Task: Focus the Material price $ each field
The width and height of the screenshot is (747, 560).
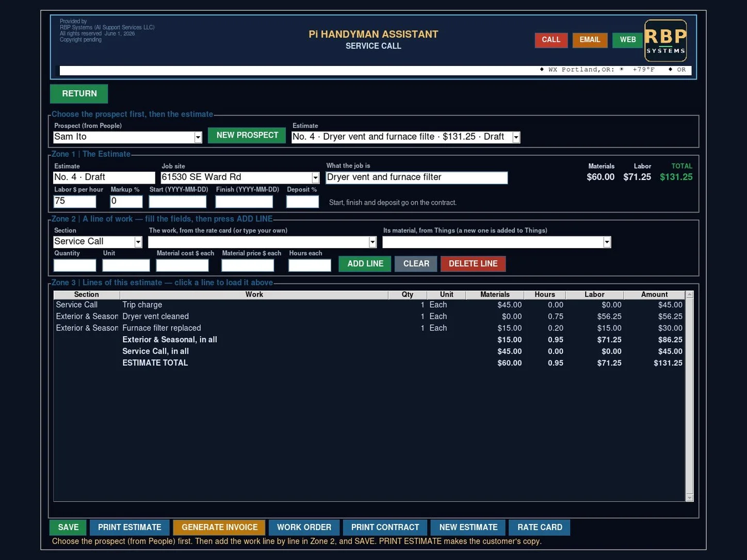Action: [x=248, y=265]
